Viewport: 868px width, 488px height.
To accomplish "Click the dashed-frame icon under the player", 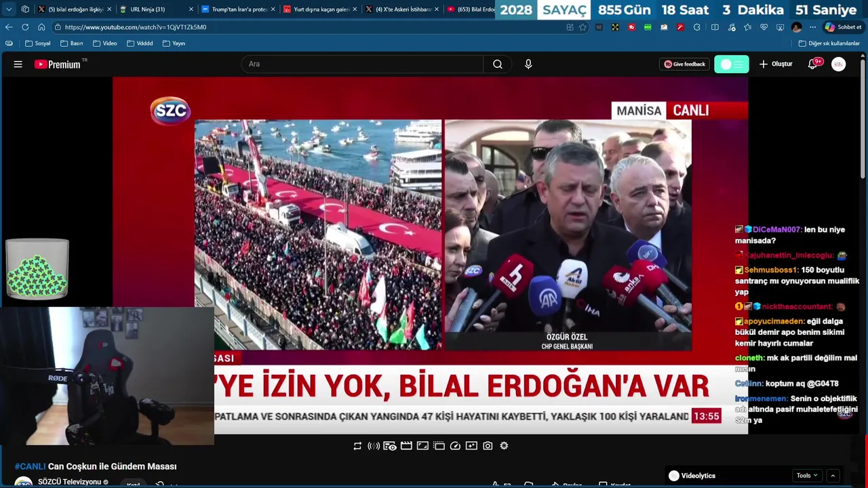I will (439, 446).
